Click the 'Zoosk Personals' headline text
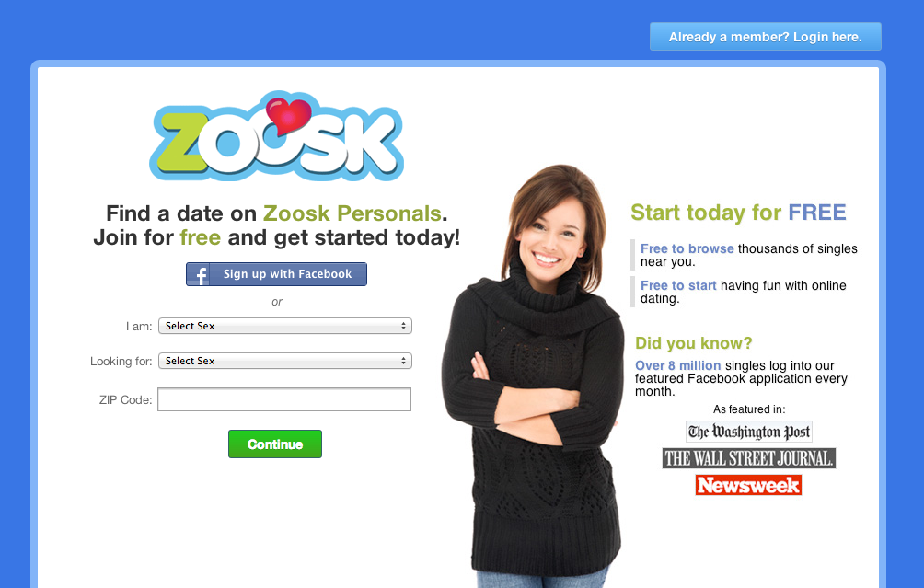 tap(352, 213)
